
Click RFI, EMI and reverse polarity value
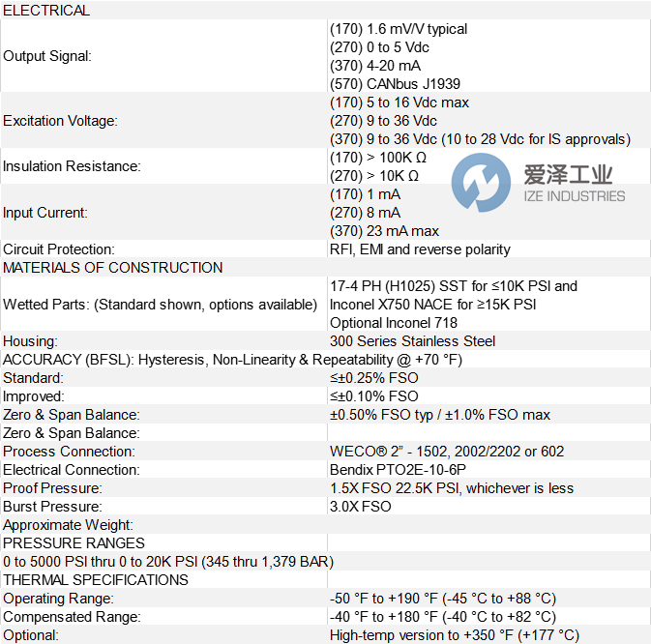(x=420, y=249)
